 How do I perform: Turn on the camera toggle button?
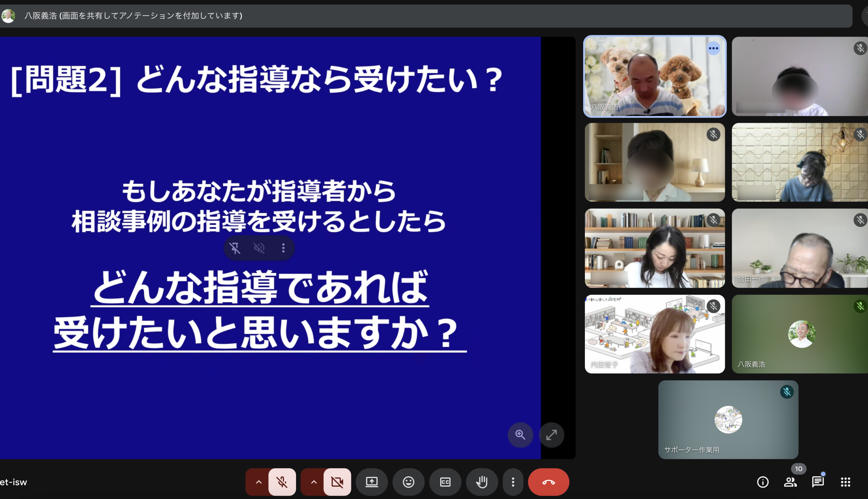click(x=337, y=482)
